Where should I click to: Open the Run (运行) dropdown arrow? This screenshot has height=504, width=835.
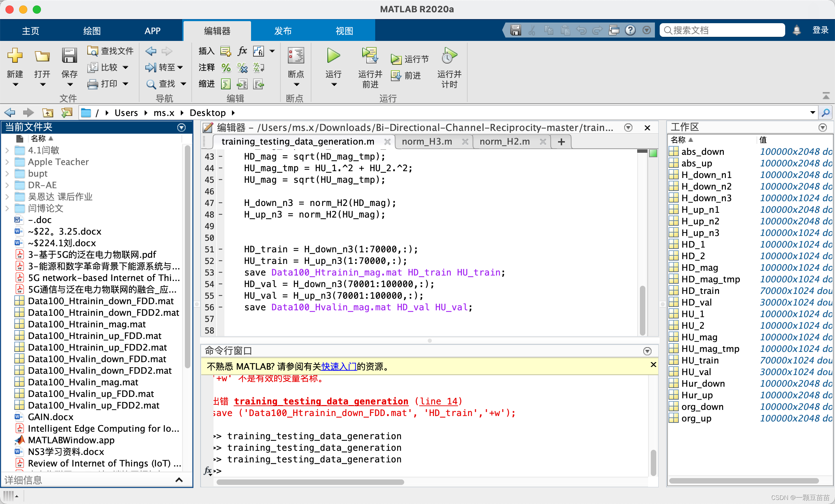(x=334, y=84)
